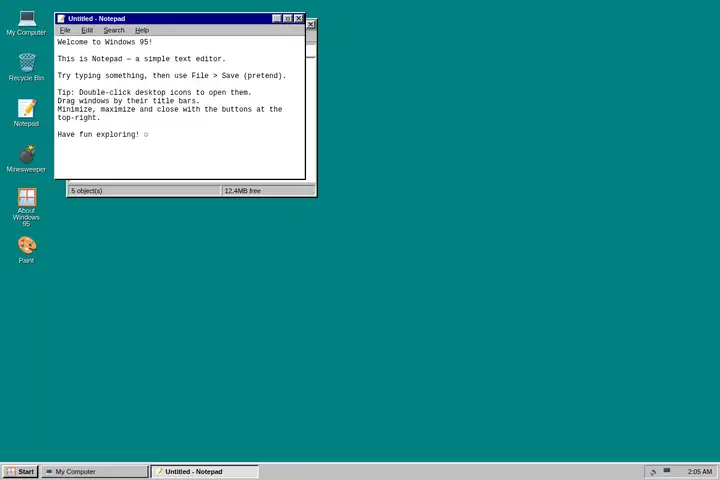Viewport: 720px width, 480px height.
Task: Click the monitor icon in system tray
Action: tap(667, 471)
